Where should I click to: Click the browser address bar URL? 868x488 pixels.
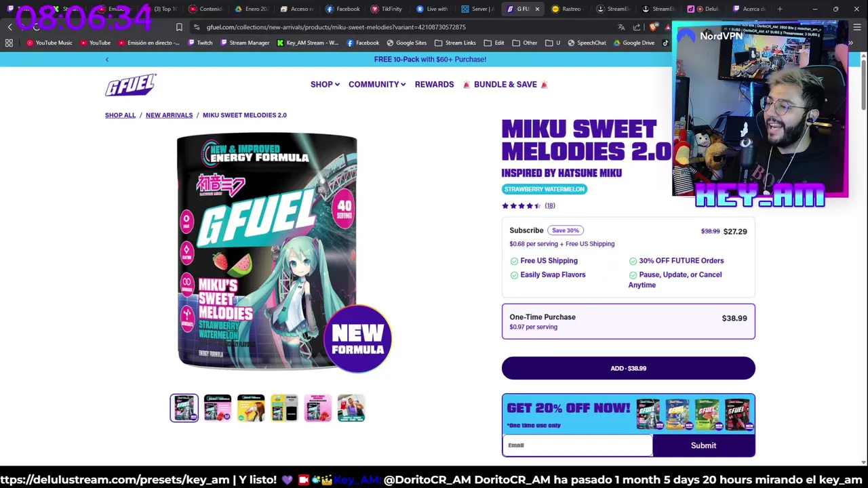[336, 27]
